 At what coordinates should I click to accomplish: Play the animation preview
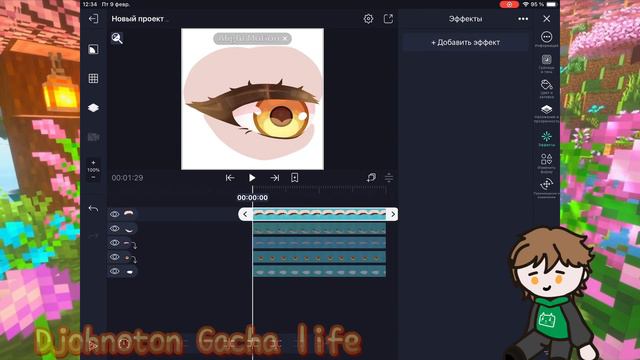click(x=252, y=178)
